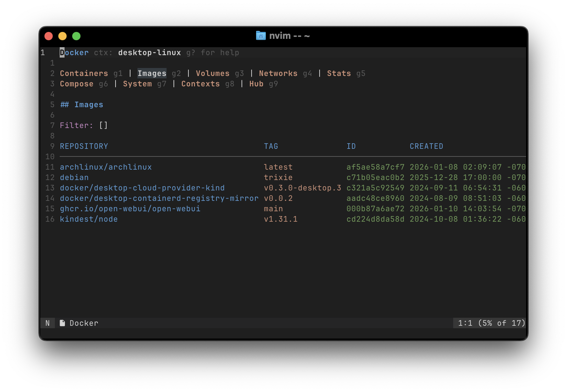Click the Docker title in header line
This screenshot has width=567, height=392.
coord(74,53)
